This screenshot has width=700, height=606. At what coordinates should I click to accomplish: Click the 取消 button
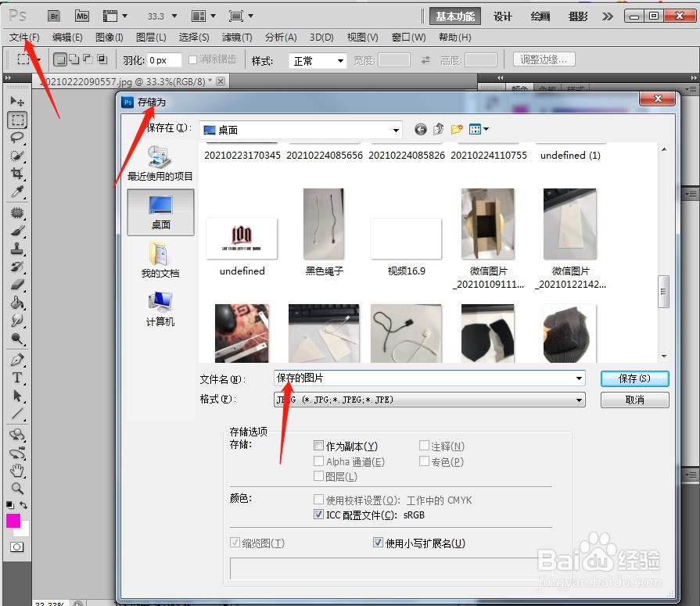coord(634,399)
